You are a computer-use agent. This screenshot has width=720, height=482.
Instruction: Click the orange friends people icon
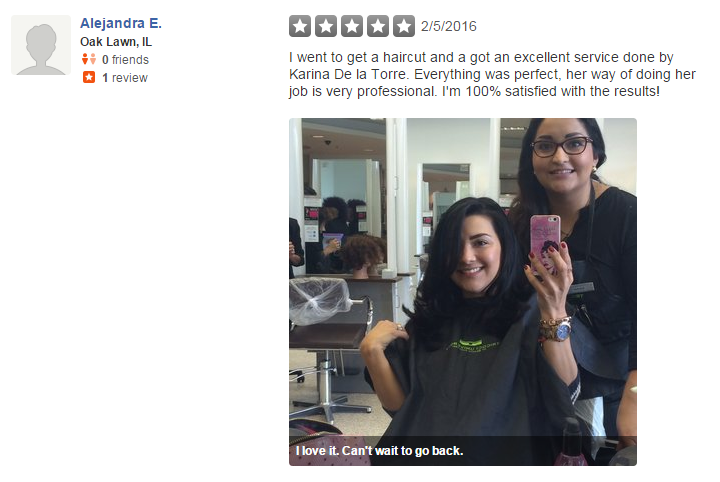[89, 59]
